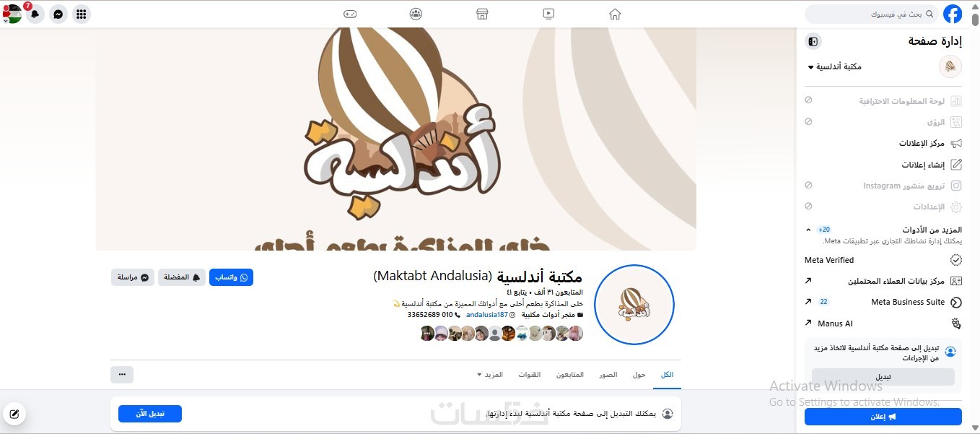This screenshot has width=980, height=434.
Task: Open the Gaming controller icon
Action: pyautogui.click(x=350, y=14)
